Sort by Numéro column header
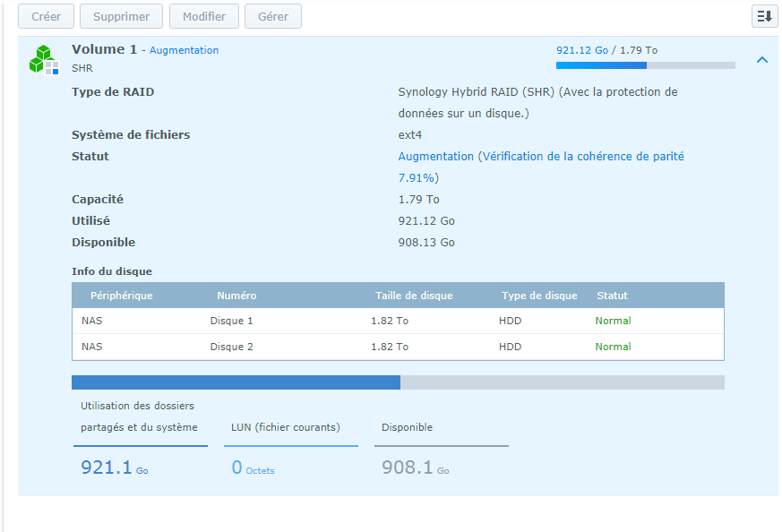The width and height of the screenshot is (782, 532). pyautogui.click(x=236, y=296)
